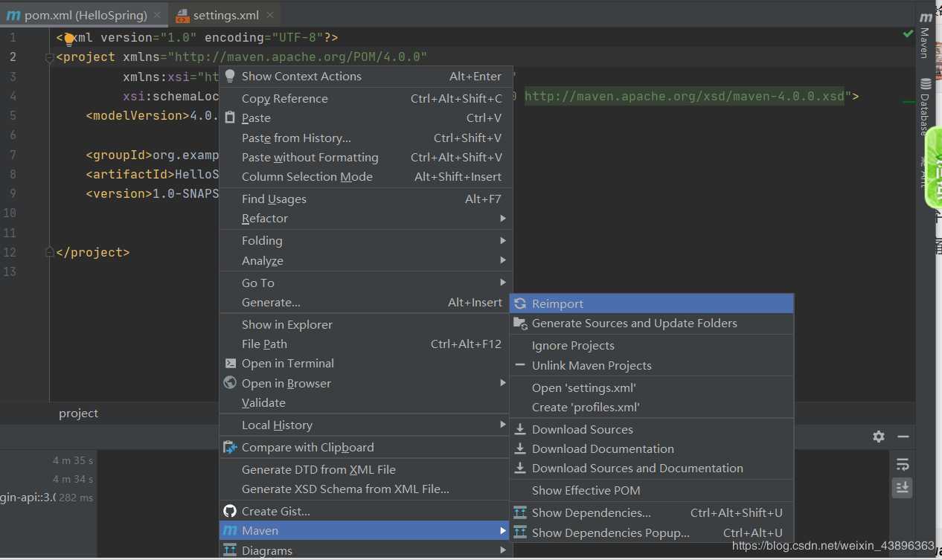Choose Generate DTD from XML File
The image size is (942, 560).
point(364,469)
